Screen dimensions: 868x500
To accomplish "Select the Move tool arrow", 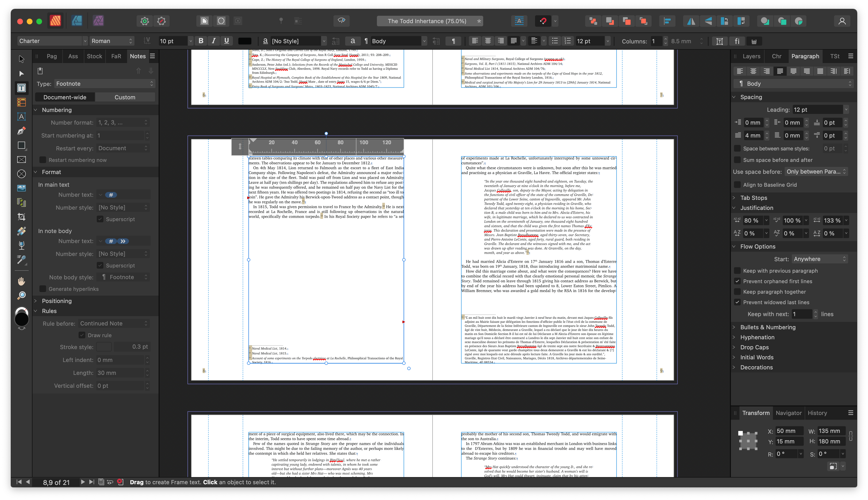I will (x=21, y=59).
